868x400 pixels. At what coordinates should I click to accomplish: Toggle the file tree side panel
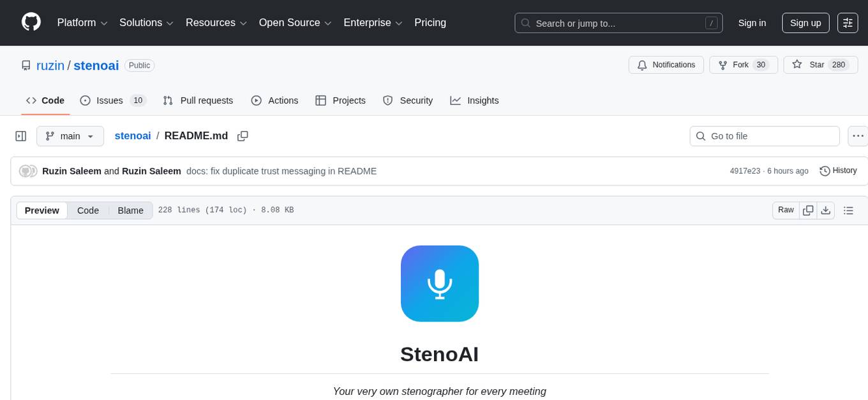point(20,135)
